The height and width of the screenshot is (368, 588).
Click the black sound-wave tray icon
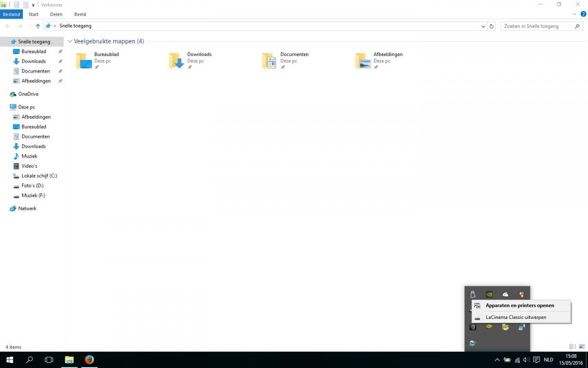[473, 327]
